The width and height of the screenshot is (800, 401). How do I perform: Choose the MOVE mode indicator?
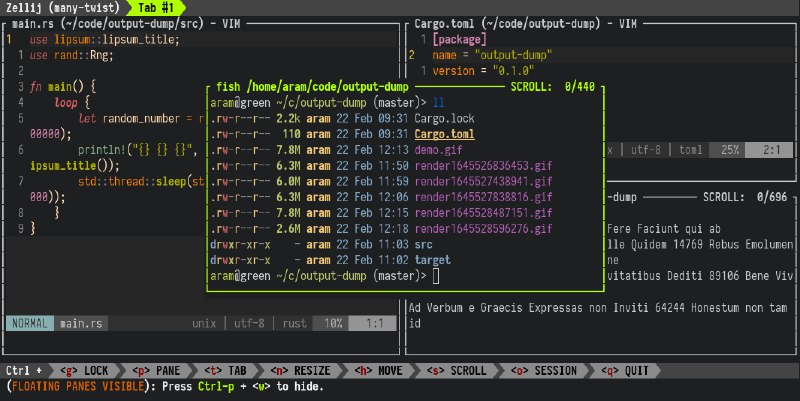tap(377, 370)
